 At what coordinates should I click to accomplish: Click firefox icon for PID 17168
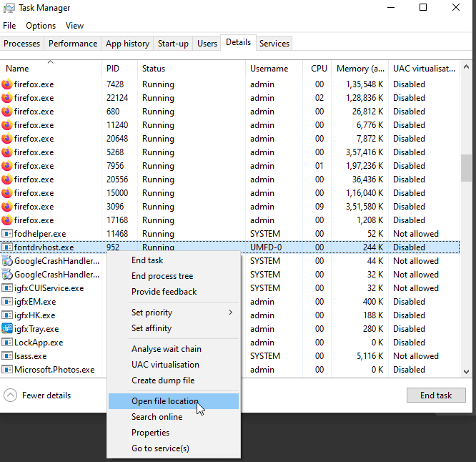7,220
